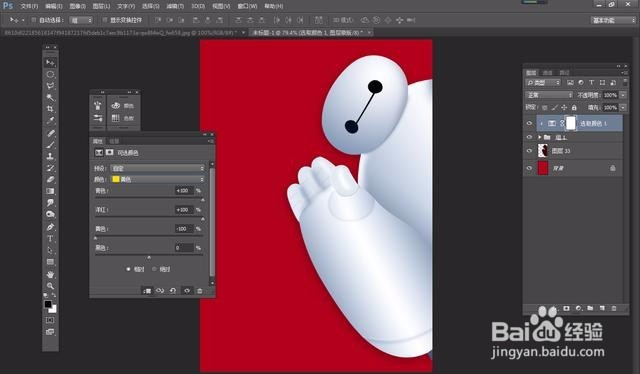The width and height of the screenshot is (640, 374).
Task: Expand the 组 1 group triangle
Action: point(540,137)
